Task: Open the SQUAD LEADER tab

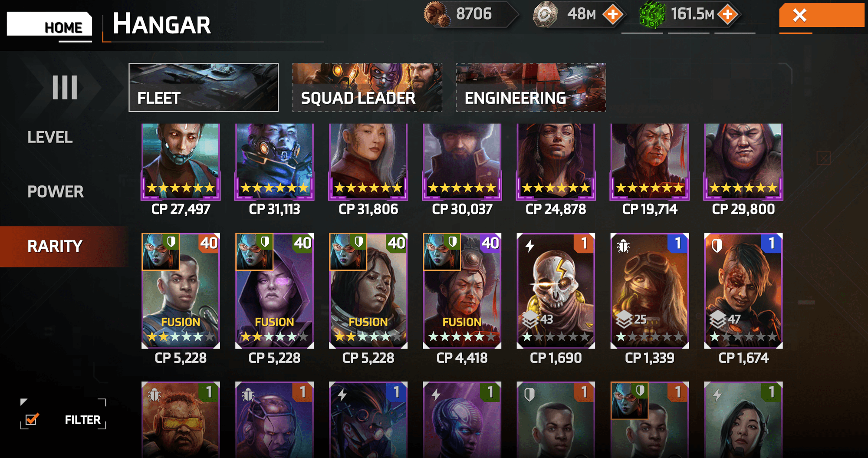Action: [x=367, y=88]
